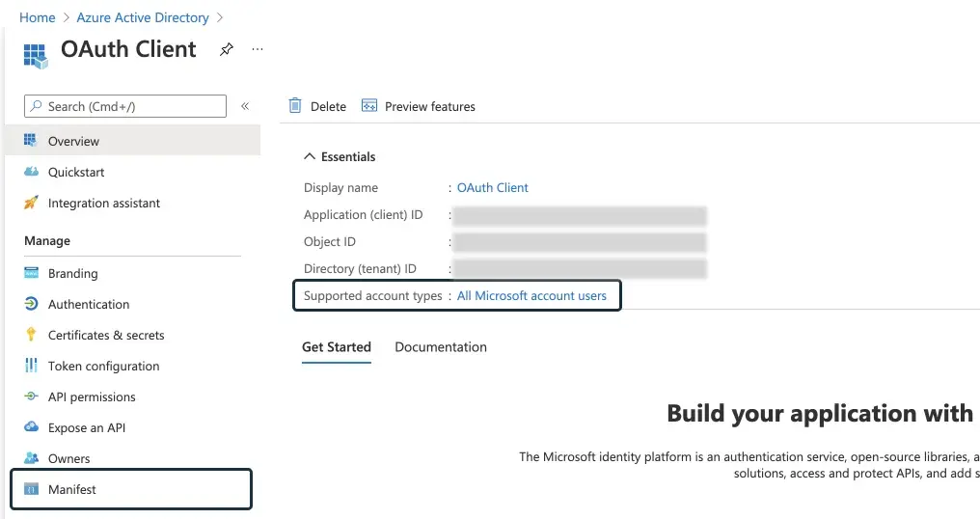The height and width of the screenshot is (519, 980).
Task: Go to Azure Active Directory breadcrumb
Action: tap(143, 17)
